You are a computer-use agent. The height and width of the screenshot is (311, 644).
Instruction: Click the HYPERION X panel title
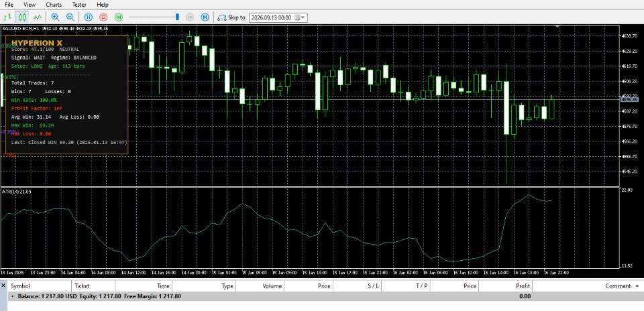click(36, 43)
